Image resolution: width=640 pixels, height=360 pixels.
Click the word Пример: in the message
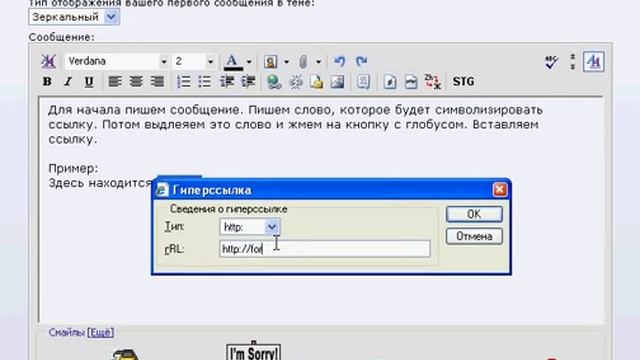coord(73,169)
